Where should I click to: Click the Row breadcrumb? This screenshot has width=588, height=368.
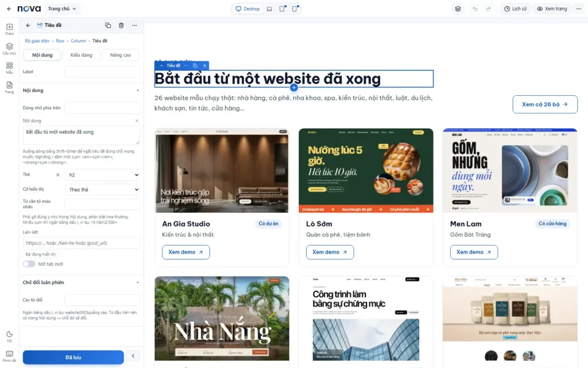point(60,41)
